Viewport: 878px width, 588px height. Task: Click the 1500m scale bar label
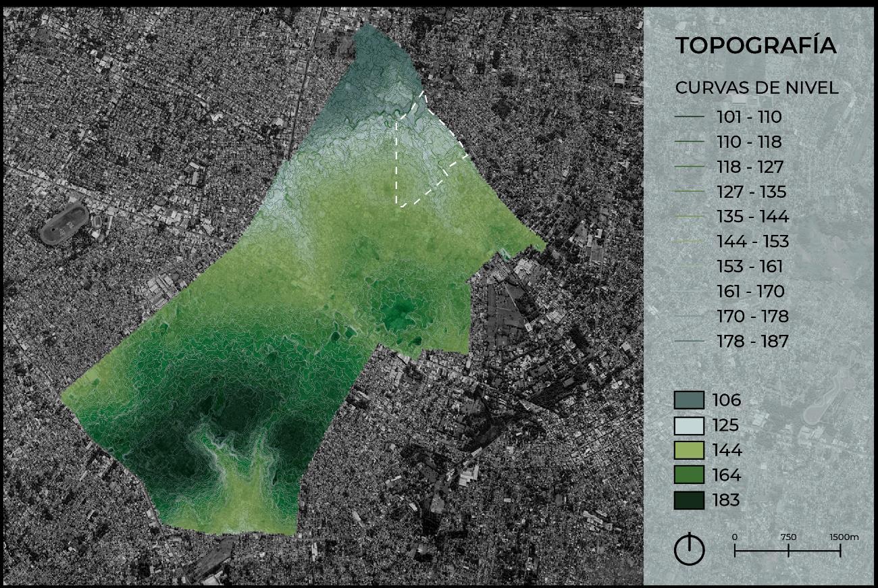pos(844,537)
